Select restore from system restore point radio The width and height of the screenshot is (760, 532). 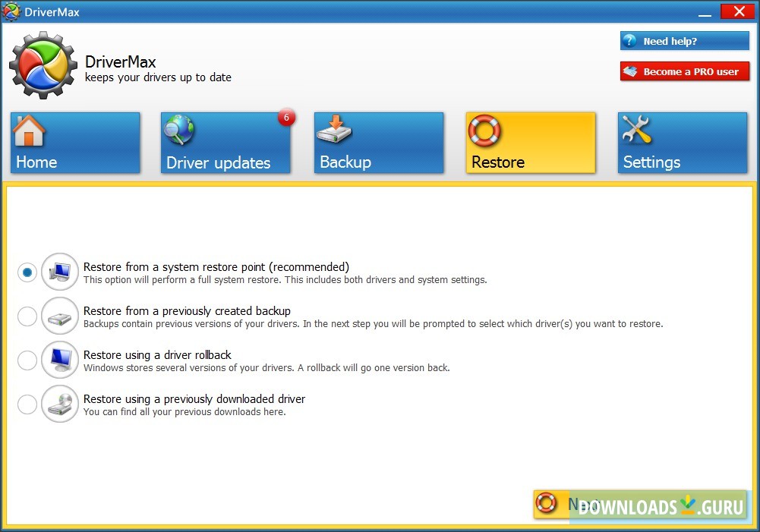[27, 272]
